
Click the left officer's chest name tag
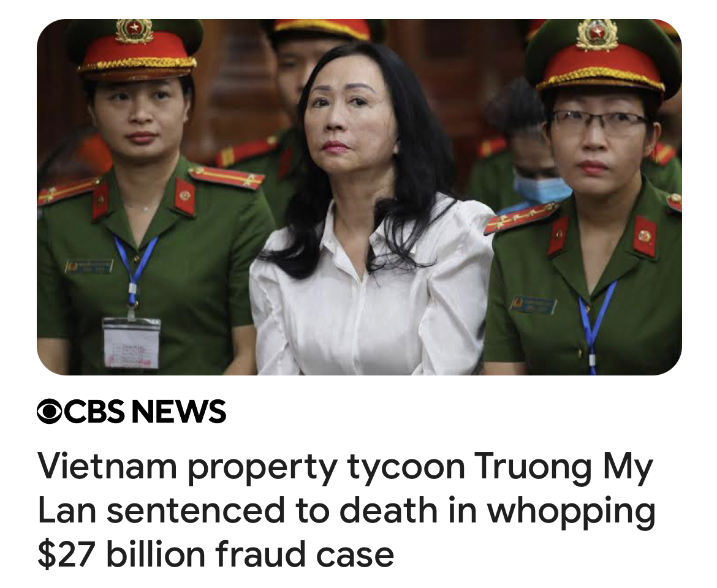88,266
